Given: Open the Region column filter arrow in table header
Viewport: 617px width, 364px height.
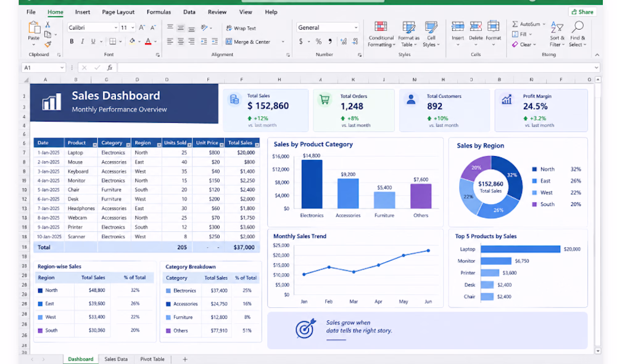Looking at the screenshot, I should coord(159,145).
